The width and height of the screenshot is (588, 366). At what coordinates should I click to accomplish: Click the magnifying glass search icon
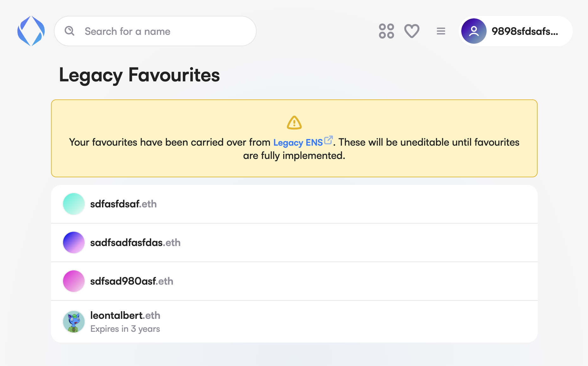click(70, 31)
